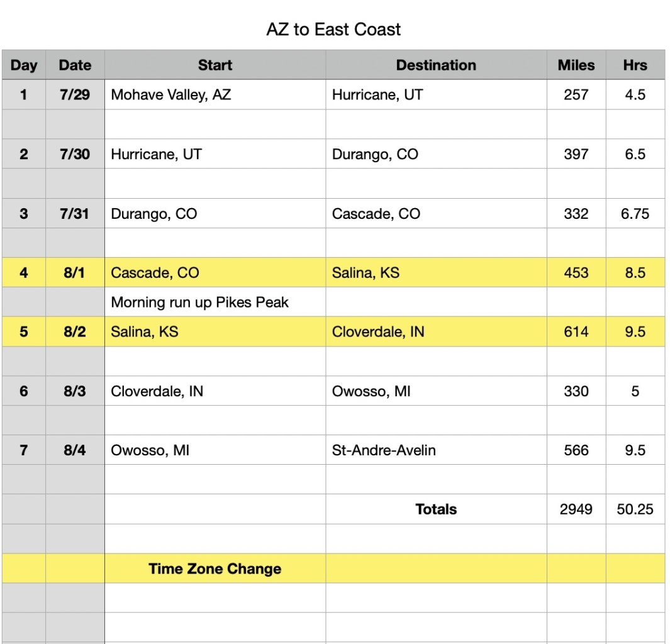Click the 'St-Andre-Avelin' destination cell

click(384, 450)
